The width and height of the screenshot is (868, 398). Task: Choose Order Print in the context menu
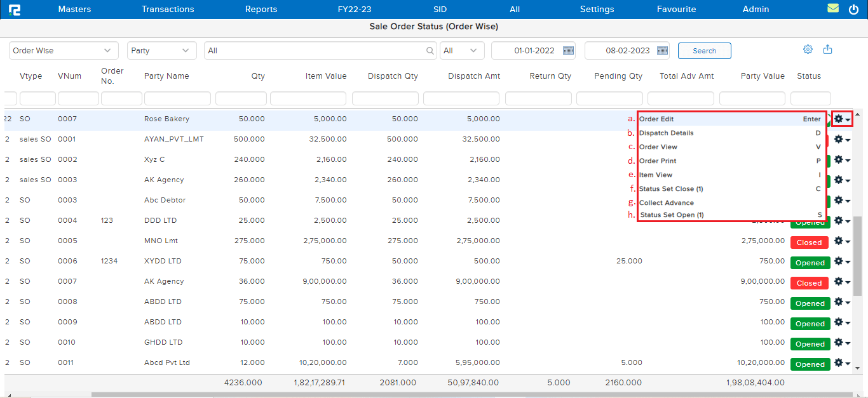click(x=658, y=161)
